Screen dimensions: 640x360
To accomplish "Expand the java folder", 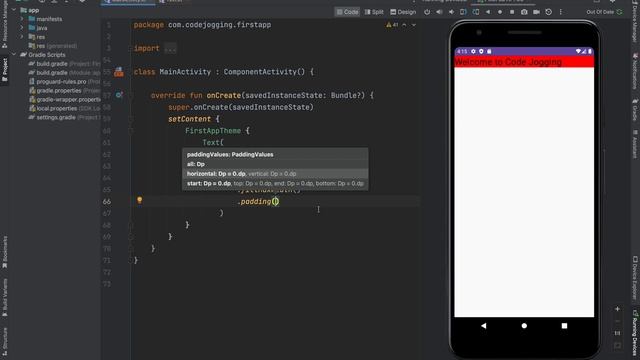I will 22,28.
